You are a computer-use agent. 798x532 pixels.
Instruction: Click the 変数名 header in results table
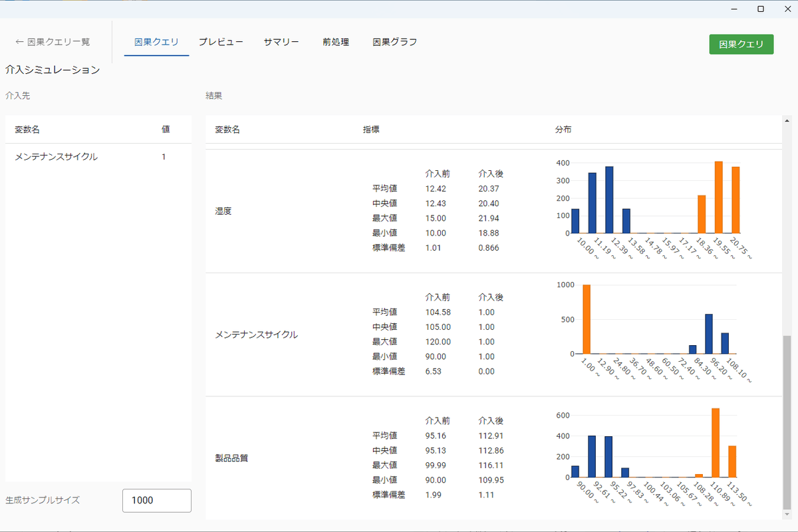pos(227,130)
